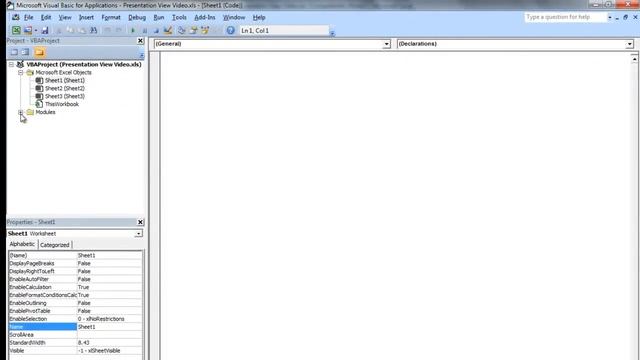Image resolution: width=640 pixels, height=360 pixels.
Task: Open the Add-Ins menu
Action: coord(204,18)
